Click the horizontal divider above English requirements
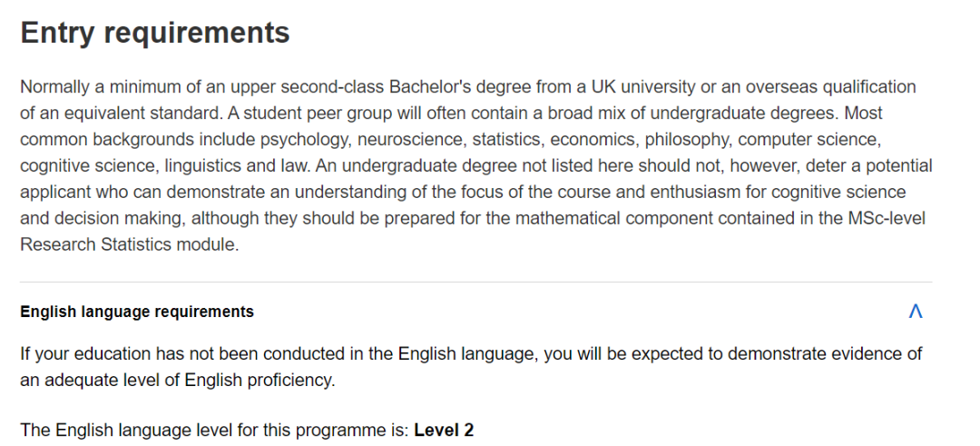Image resolution: width=980 pixels, height=446 pixels. [x=475, y=282]
